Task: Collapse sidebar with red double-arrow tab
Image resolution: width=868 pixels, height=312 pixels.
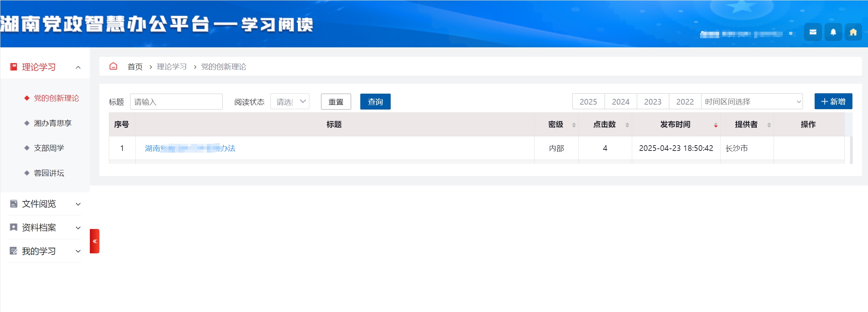Action: (94, 241)
